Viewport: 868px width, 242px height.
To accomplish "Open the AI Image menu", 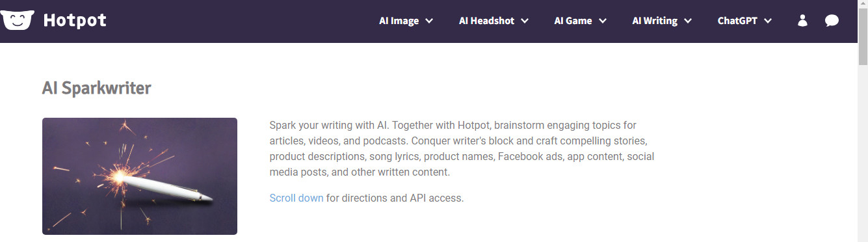I will tap(399, 21).
